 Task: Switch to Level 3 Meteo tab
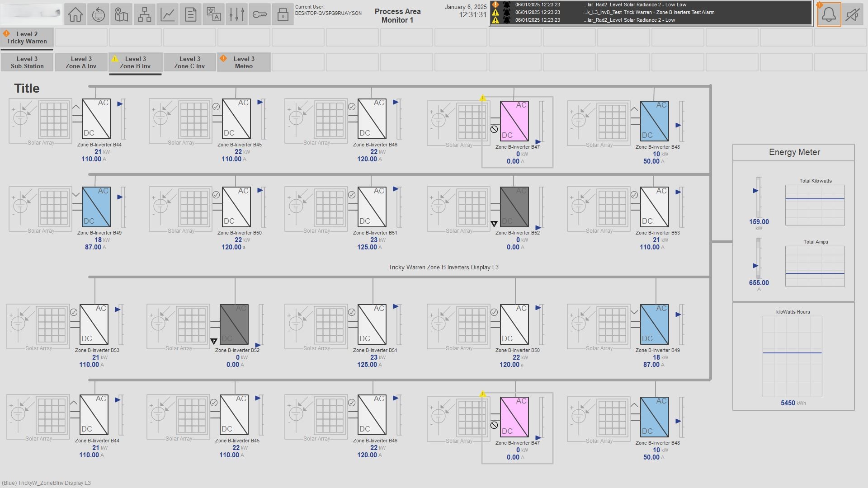point(244,62)
